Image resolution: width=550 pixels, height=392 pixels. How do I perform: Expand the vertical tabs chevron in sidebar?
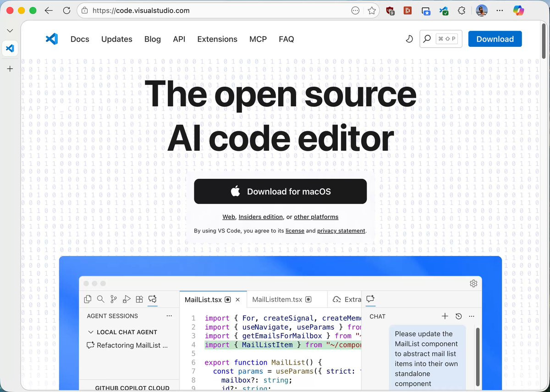(10, 31)
